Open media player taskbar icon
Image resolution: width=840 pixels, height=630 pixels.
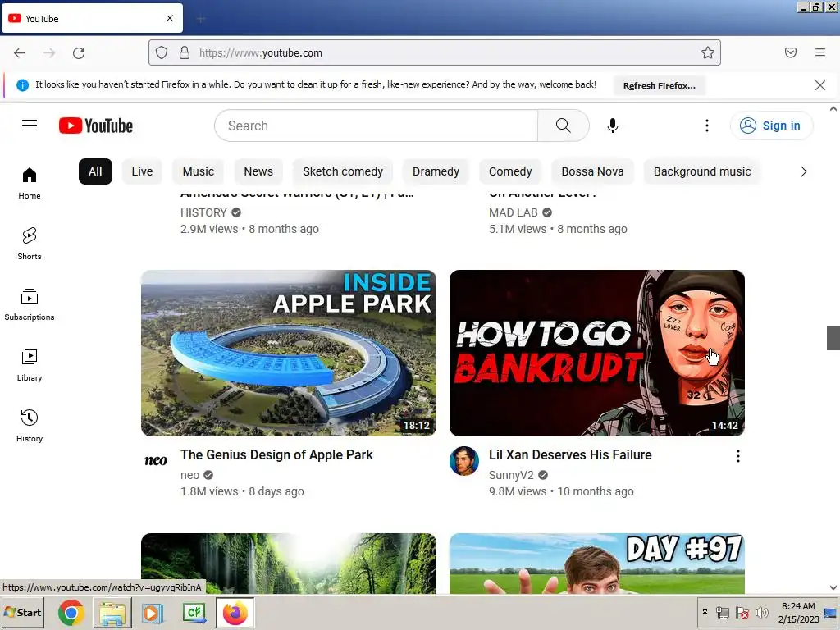coord(153,612)
